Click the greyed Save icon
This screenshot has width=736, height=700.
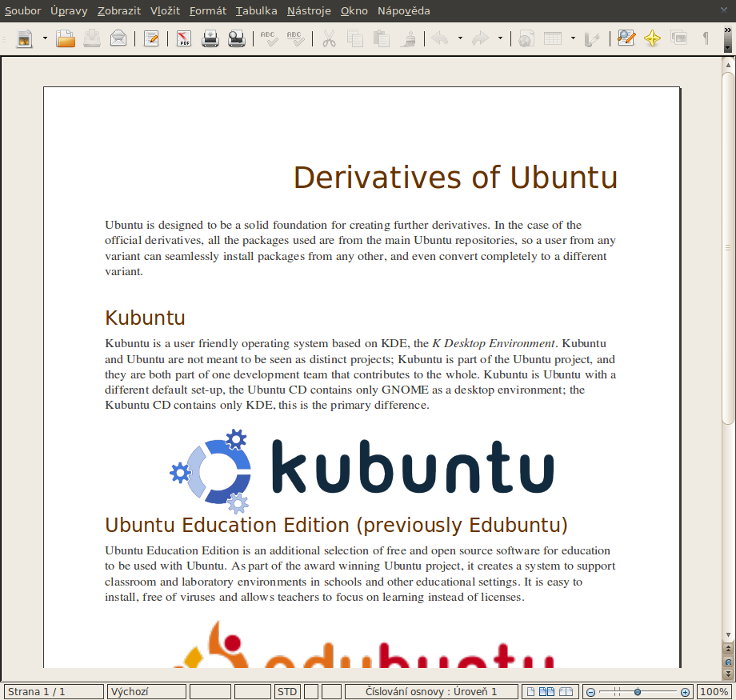point(92,38)
